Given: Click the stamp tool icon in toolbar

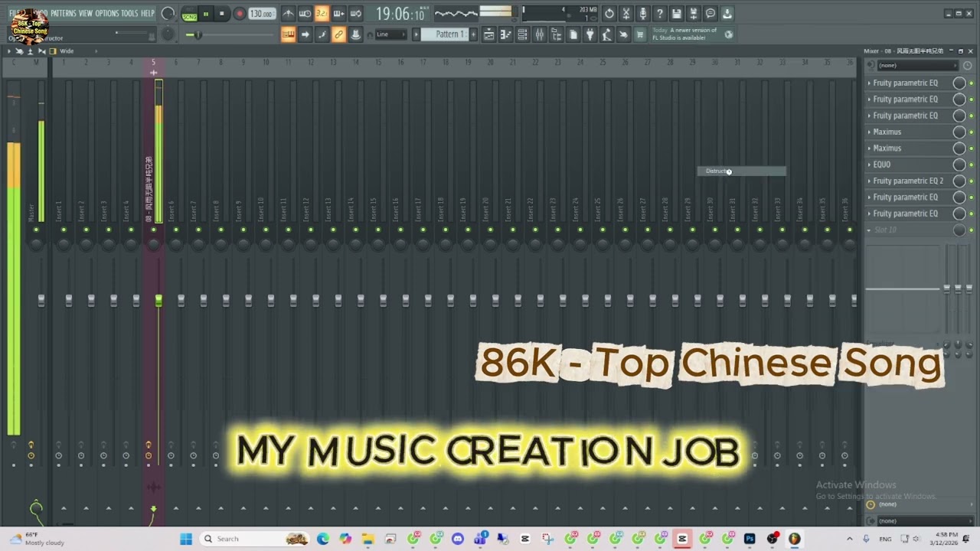Looking at the screenshot, I should pyautogui.click(x=355, y=34).
